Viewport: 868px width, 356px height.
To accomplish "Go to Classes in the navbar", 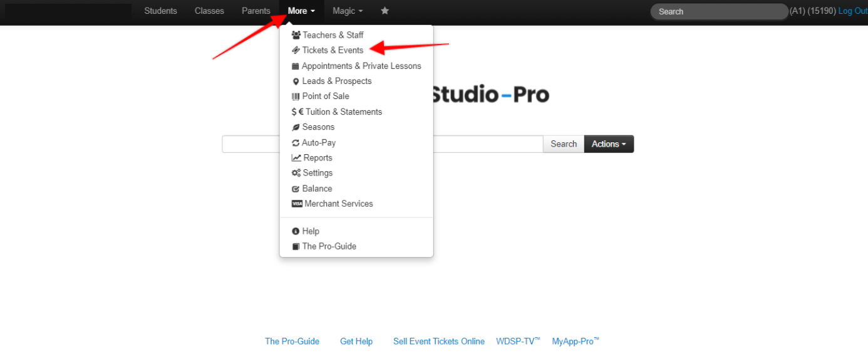I will click(x=209, y=11).
